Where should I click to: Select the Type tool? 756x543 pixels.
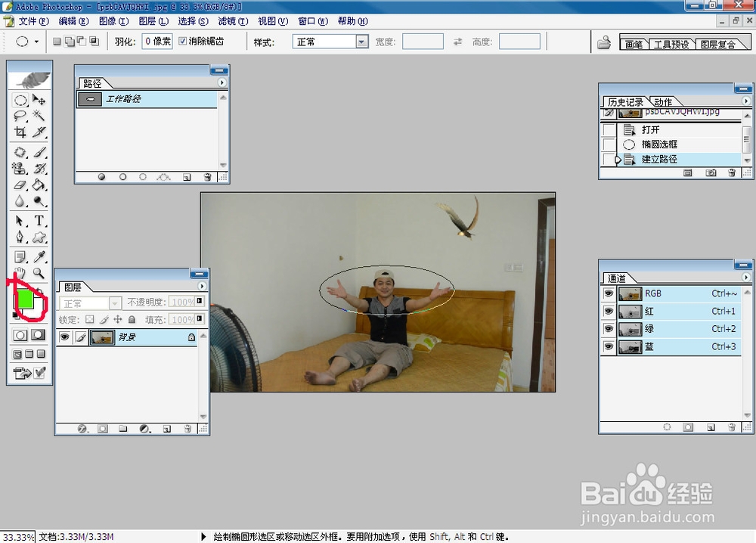(x=39, y=220)
